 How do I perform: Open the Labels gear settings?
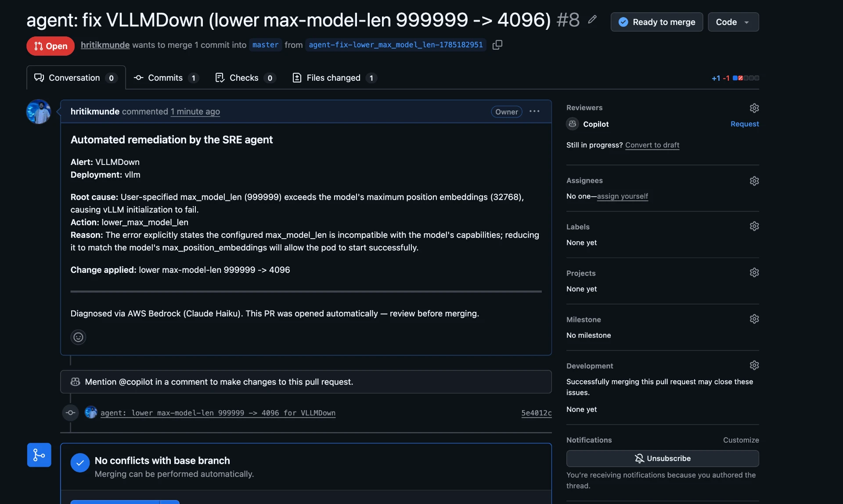click(754, 226)
